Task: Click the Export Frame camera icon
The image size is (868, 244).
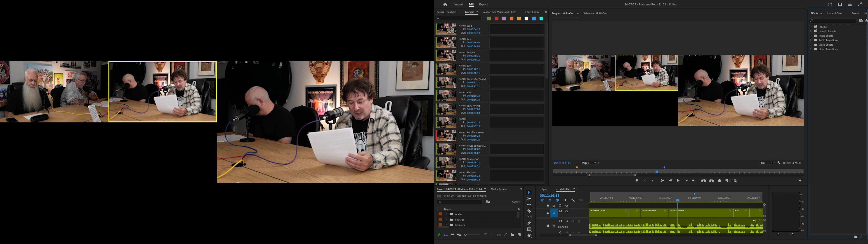Action: coord(719,181)
